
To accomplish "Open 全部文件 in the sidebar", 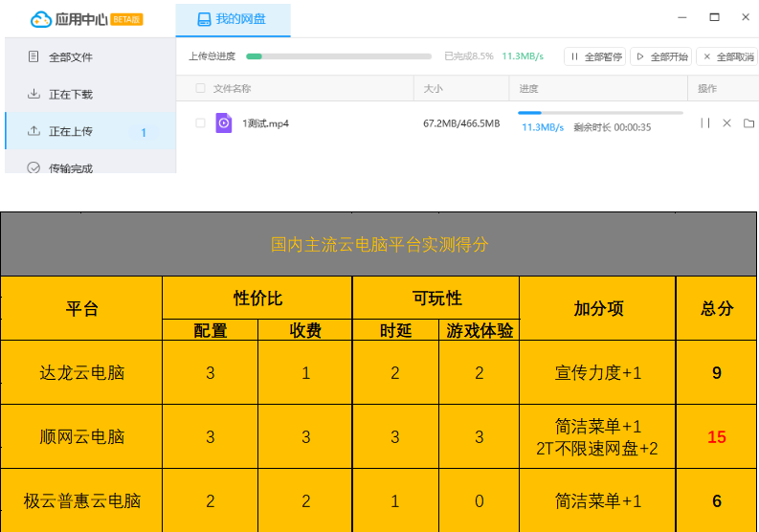I will click(x=70, y=57).
